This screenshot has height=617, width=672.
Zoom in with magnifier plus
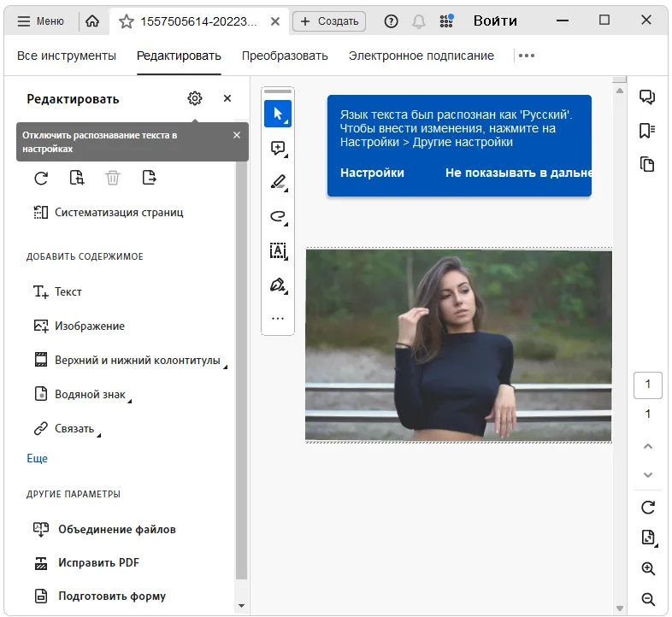[648, 568]
